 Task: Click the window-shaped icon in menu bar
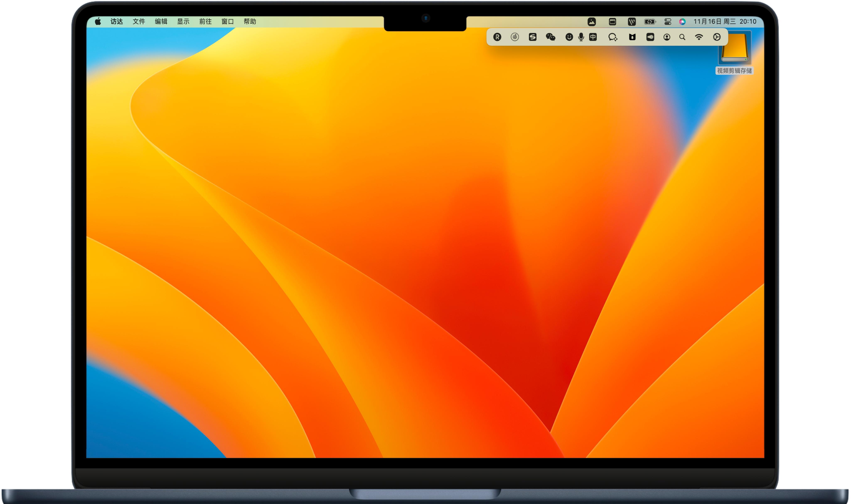[x=612, y=22]
